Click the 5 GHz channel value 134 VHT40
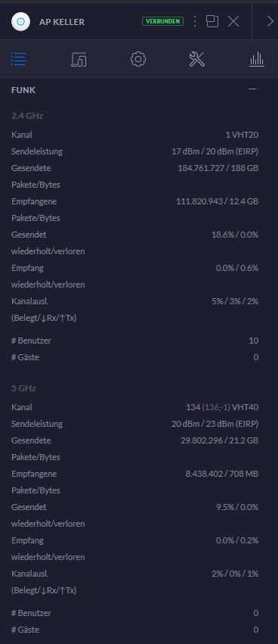 (x=222, y=407)
